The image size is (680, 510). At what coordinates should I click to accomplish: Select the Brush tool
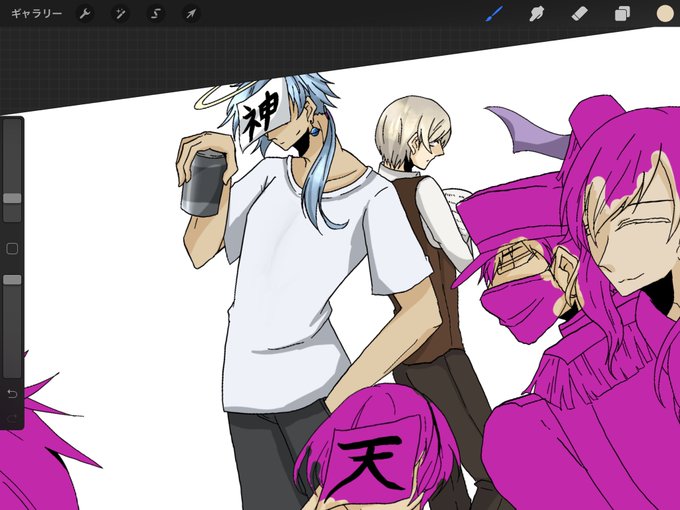coord(494,14)
